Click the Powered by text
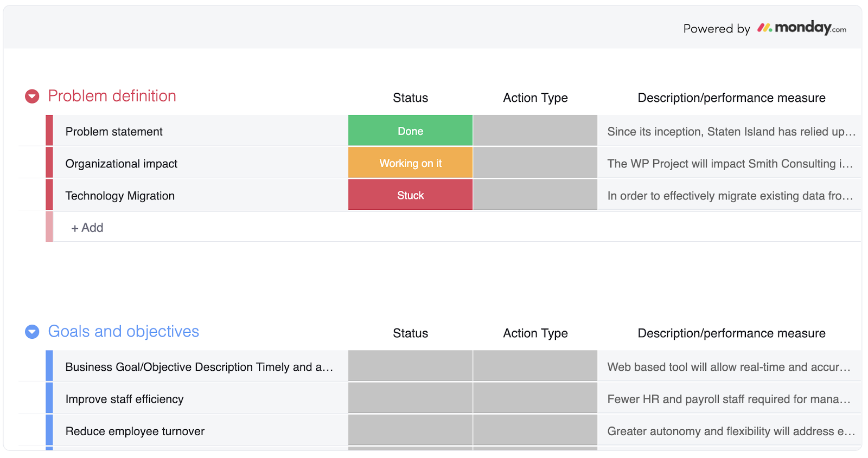Image resolution: width=868 pixels, height=458 pixels. tap(717, 29)
